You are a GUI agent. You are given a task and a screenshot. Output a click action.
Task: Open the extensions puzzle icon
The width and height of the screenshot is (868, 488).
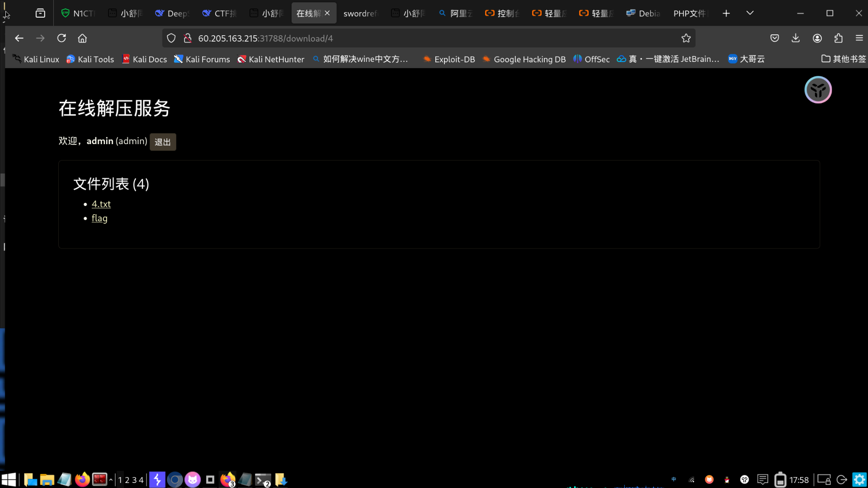click(x=838, y=38)
